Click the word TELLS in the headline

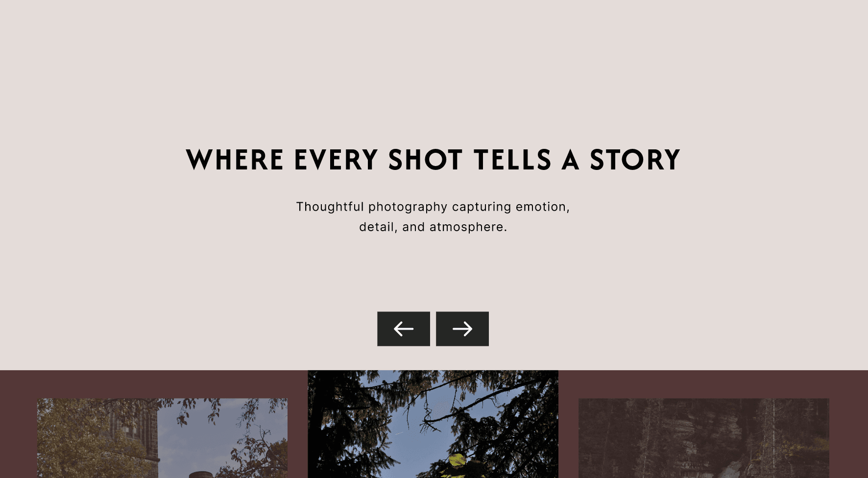point(513,160)
